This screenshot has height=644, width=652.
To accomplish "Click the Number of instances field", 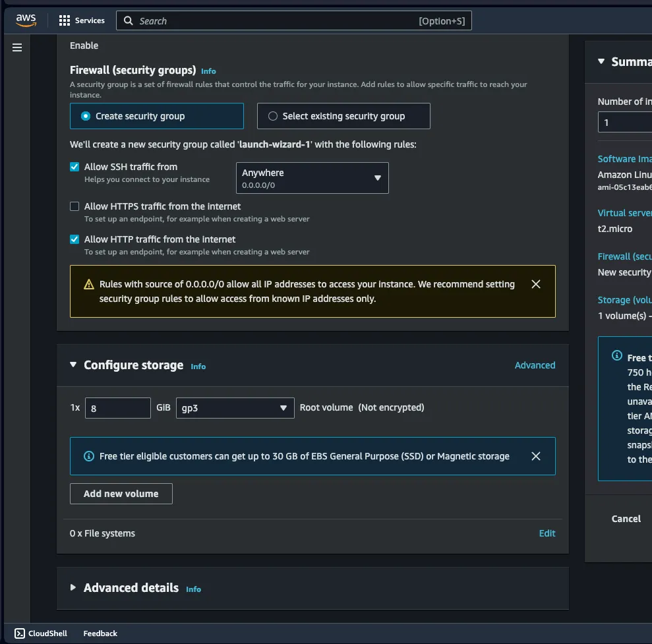I will 625,122.
